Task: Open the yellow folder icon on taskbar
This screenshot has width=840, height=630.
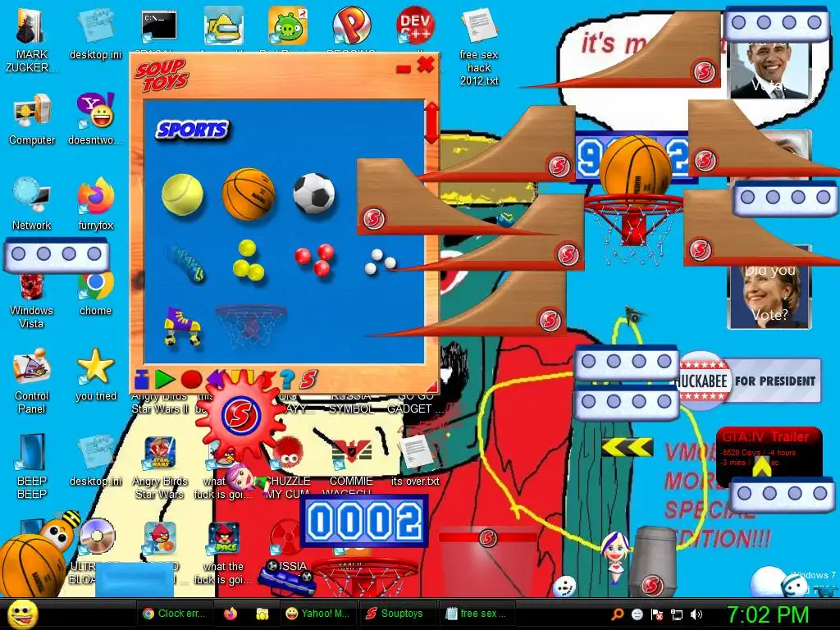Action: 262,614
